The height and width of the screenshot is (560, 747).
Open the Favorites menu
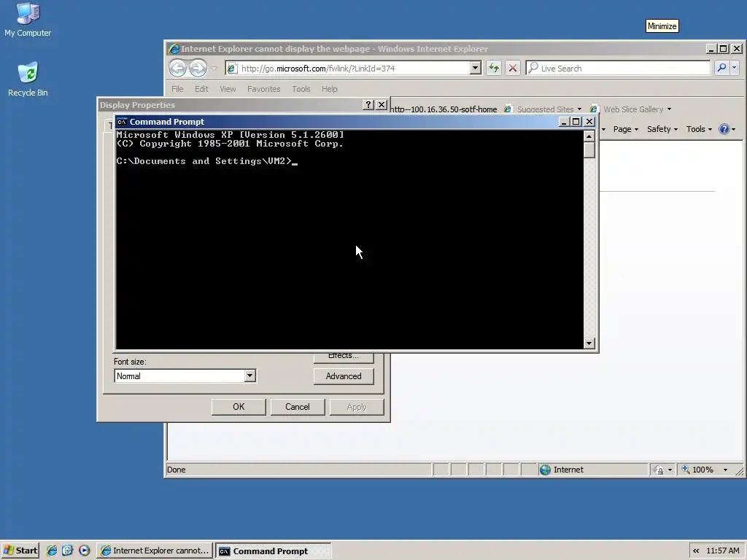[x=264, y=89]
